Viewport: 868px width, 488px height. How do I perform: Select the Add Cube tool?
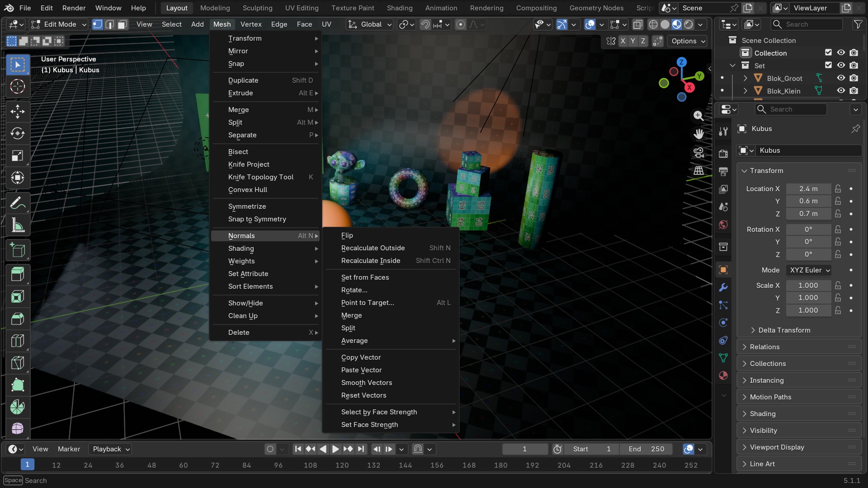[18, 250]
